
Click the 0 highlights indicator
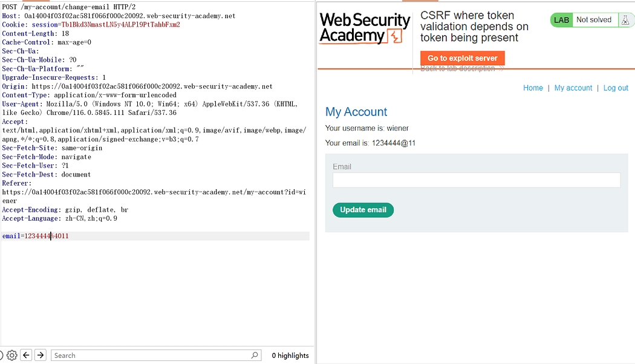[x=290, y=356]
